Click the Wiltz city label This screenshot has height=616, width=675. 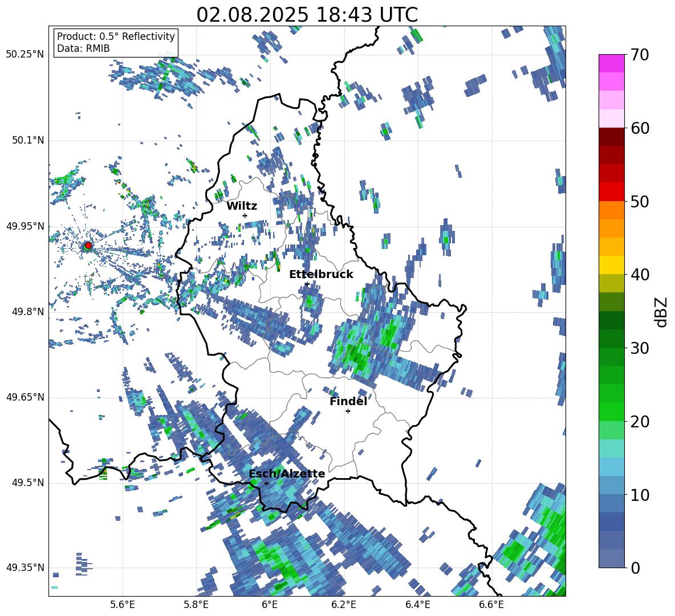pos(242,206)
